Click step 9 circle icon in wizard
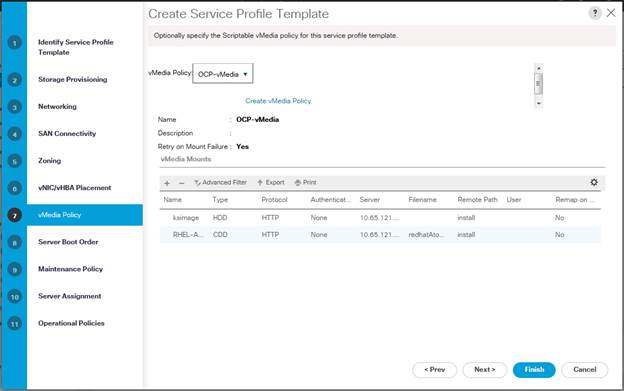This screenshot has width=624, height=391. [15, 270]
